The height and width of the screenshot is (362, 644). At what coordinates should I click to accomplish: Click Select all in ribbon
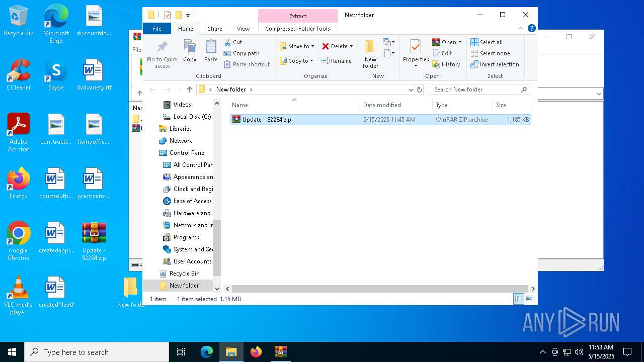point(487,42)
